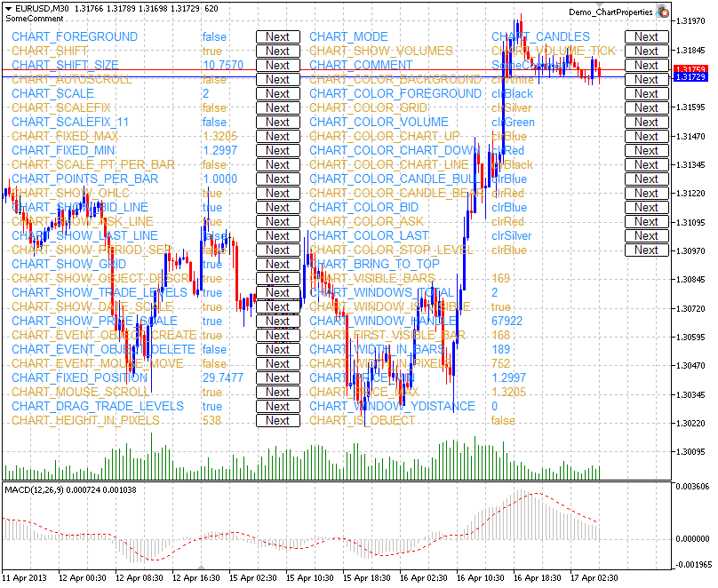Toggle CHART_MOUSE_SCROLL with its Next button
This screenshot has height=588, width=718.
tap(277, 392)
